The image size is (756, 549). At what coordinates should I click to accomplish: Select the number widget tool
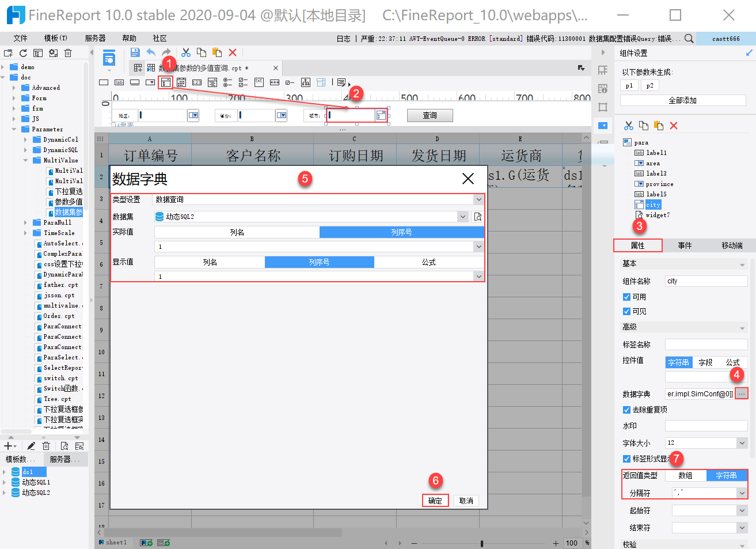point(197,82)
